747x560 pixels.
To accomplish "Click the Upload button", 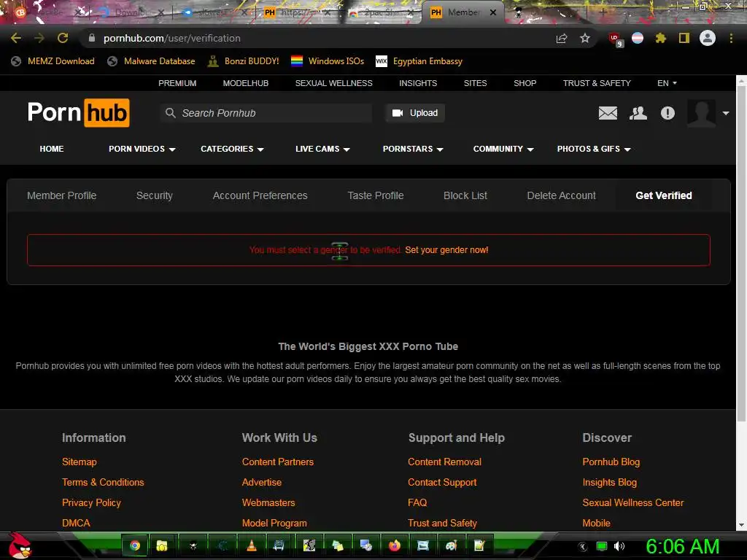I will point(415,113).
